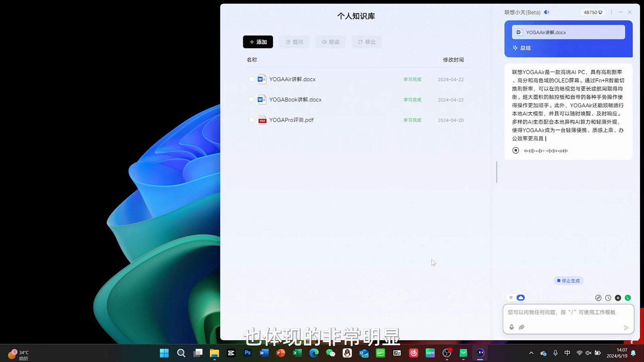This screenshot has height=362, width=644.
Task: Open the 7-Zip icon on the taskbar
Action: (397, 353)
